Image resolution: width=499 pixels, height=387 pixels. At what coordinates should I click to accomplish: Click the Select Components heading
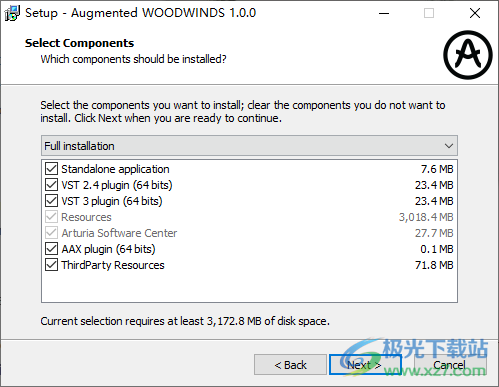coord(79,43)
